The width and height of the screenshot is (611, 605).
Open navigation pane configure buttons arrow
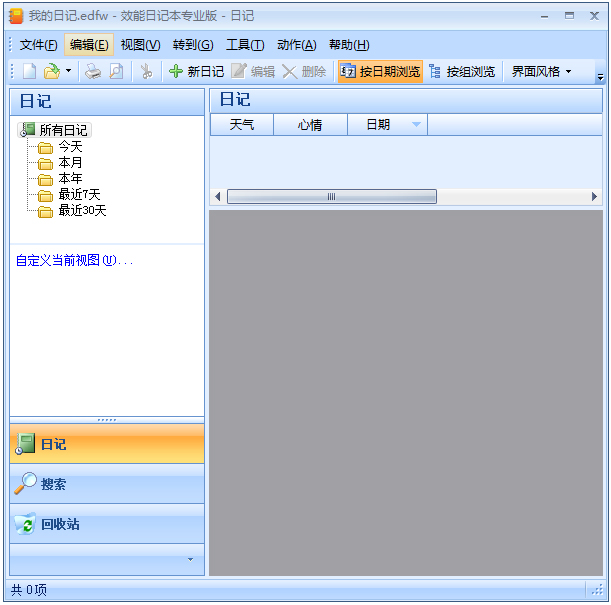point(190,560)
